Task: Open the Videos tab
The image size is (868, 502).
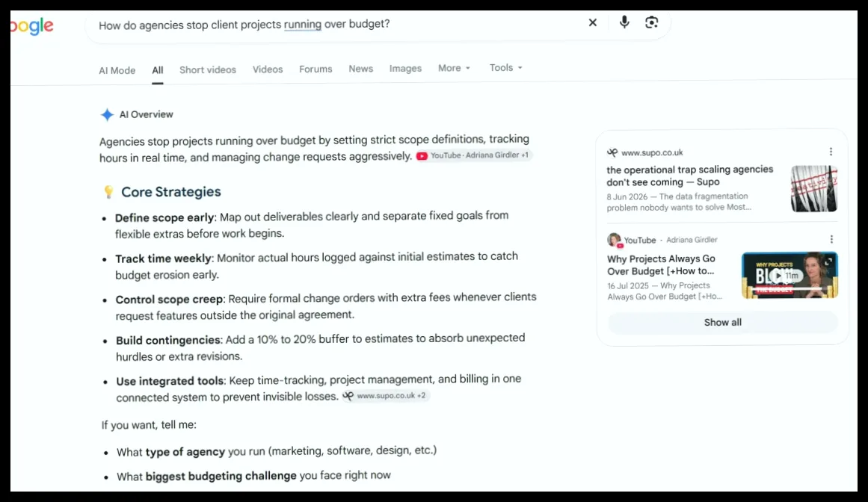Action: 268,69
